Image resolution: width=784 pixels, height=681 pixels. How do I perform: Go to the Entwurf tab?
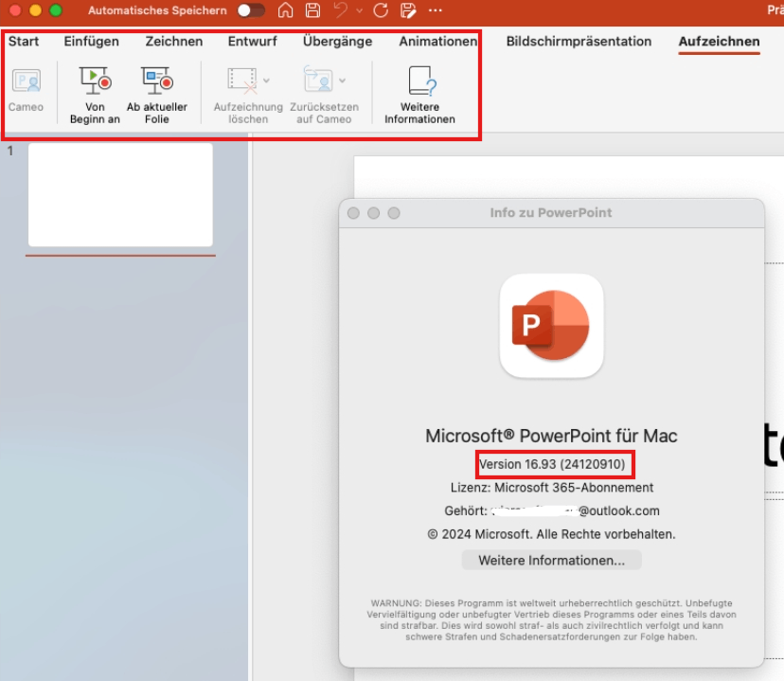point(253,41)
